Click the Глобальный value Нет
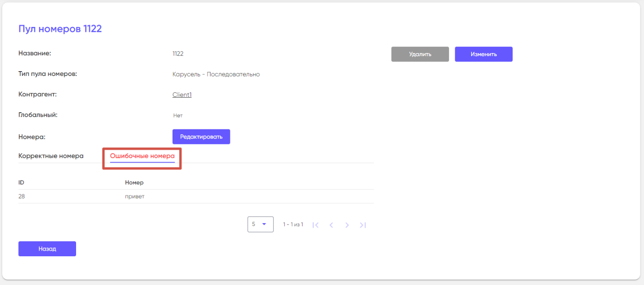The height and width of the screenshot is (285, 644). tap(178, 115)
